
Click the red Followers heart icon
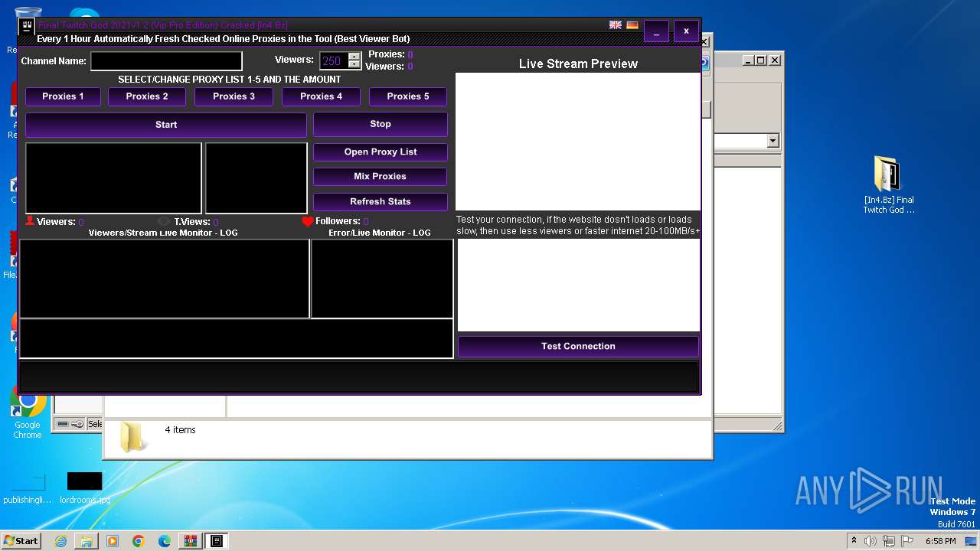click(x=308, y=221)
